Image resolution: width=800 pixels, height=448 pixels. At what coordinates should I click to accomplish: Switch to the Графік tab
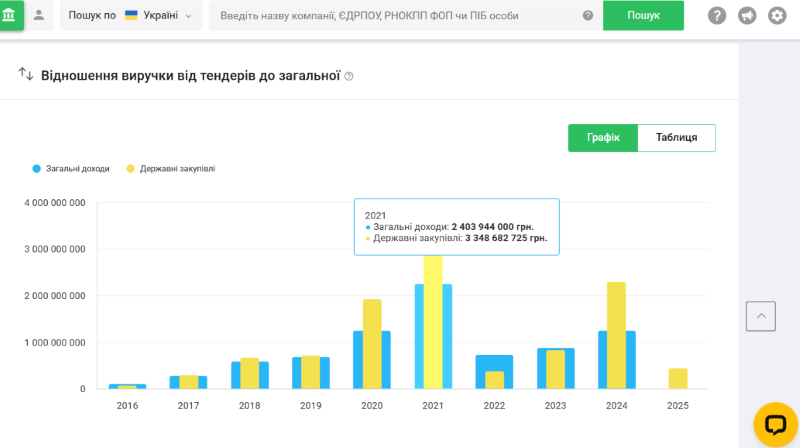pyautogui.click(x=603, y=138)
